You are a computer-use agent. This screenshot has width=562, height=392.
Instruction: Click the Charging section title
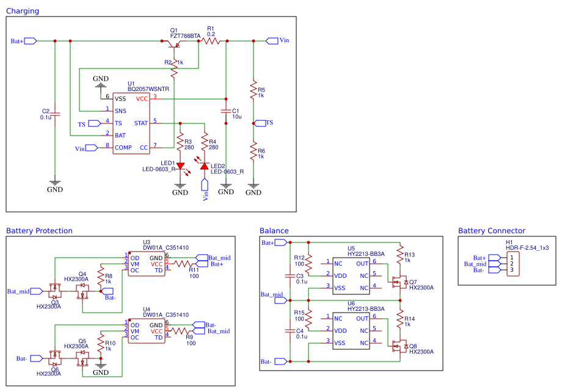click(x=23, y=11)
